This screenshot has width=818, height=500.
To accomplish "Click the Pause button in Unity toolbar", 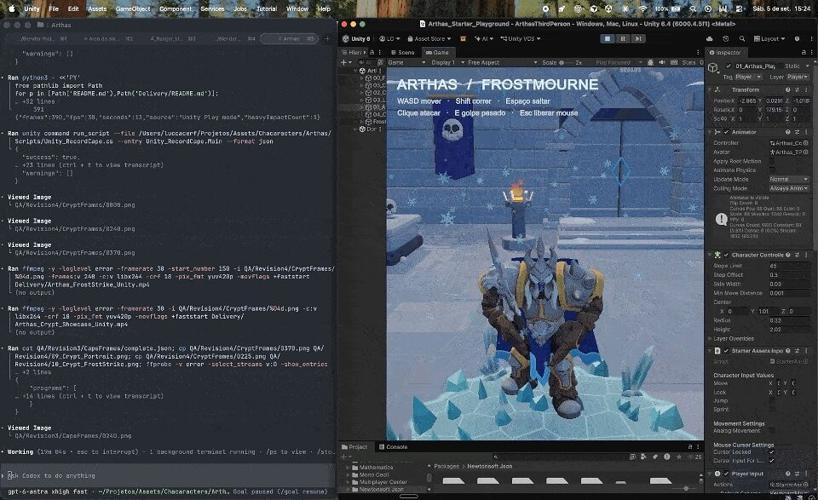I will pyautogui.click(x=622, y=39).
